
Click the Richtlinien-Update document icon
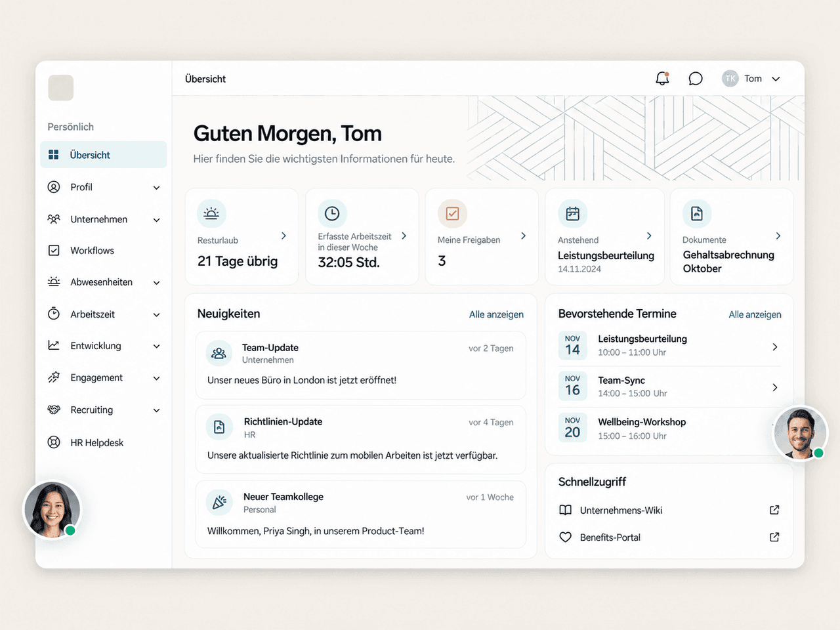[x=219, y=427]
